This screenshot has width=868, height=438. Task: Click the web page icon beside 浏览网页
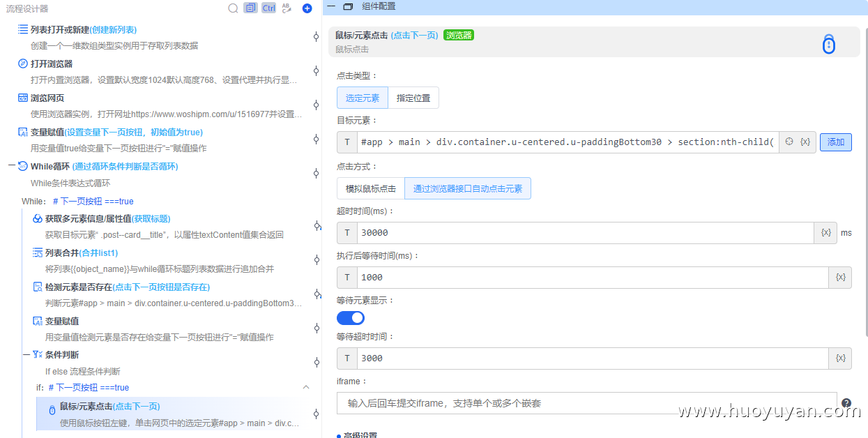point(23,98)
